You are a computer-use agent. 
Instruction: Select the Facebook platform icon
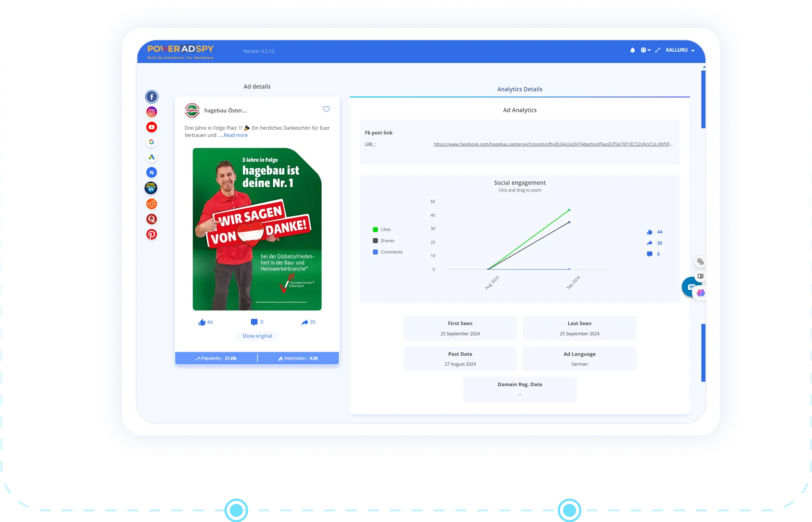151,97
